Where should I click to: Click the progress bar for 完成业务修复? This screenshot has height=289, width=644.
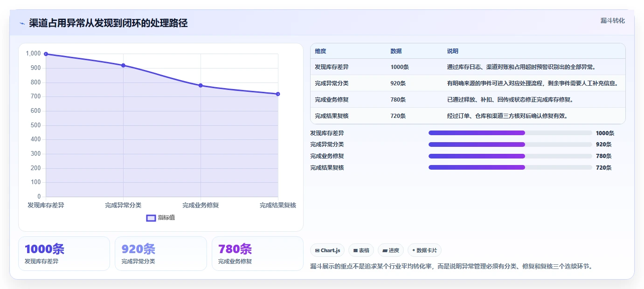pyautogui.click(x=510, y=156)
